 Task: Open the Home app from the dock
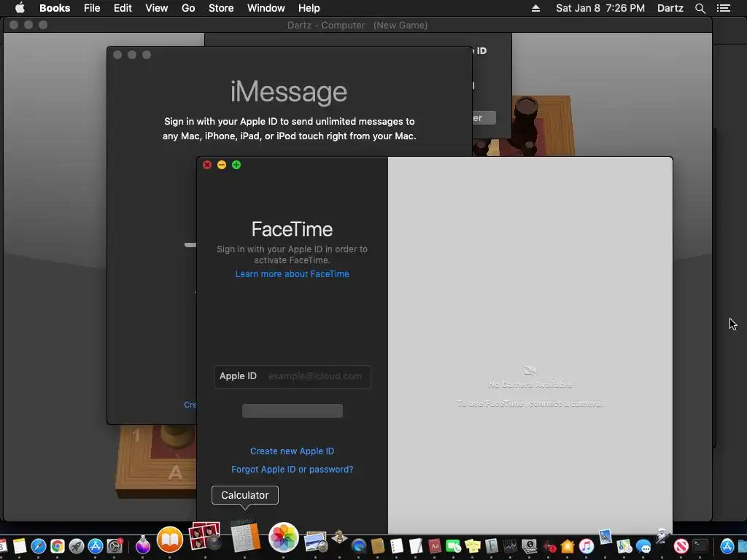pyautogui.click(x=567, y=546)
